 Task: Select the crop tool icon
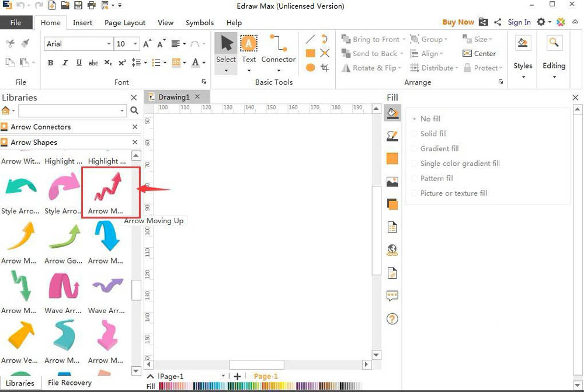point(325,68)
